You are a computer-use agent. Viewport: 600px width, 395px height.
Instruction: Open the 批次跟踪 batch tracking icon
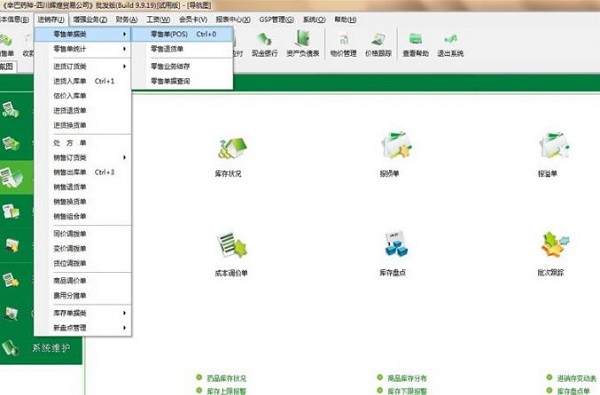tap(555, 244)
